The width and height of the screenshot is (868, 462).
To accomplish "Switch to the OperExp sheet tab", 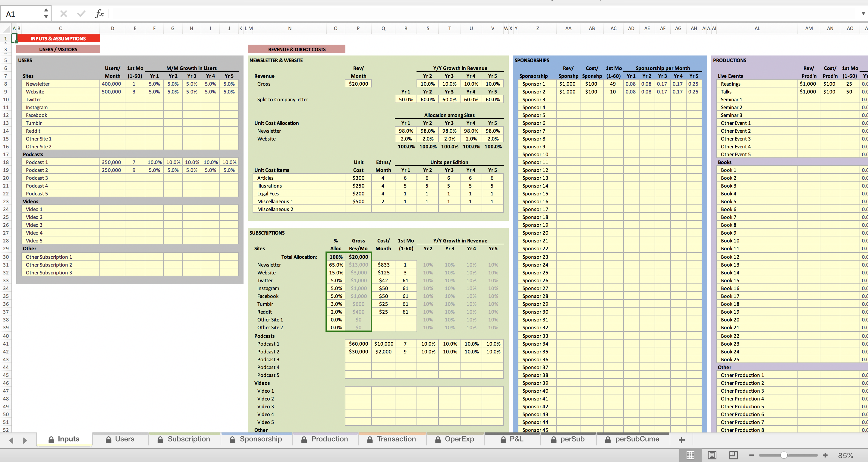I will click(455, 439).
